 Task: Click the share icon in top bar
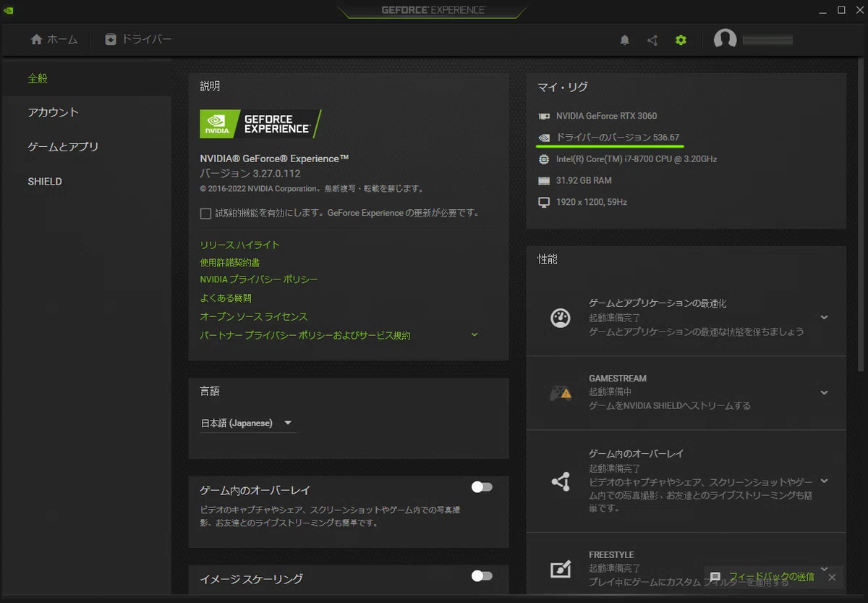652,41
